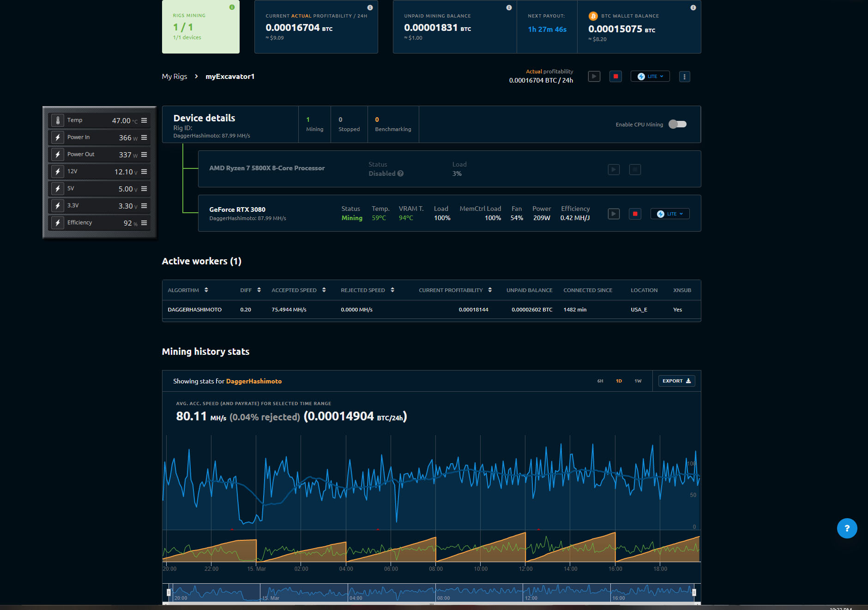The image size is (868, 610).
Task: Click the 3.3V lightning icon
Action: [x=58, y=206]
